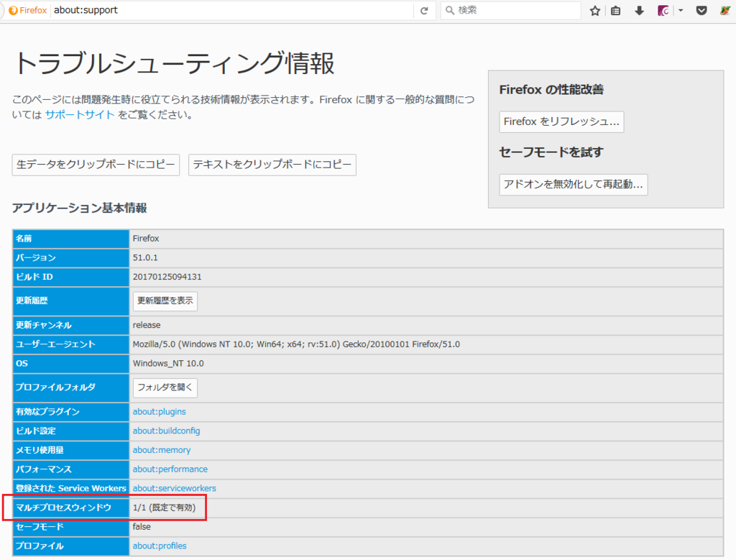Select build ID 20170125094131
736x560 pixels.
(x=167, y=277)
